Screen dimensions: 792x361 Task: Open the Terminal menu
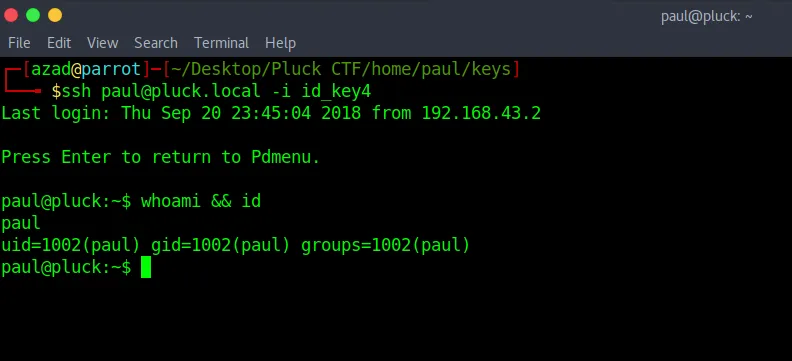click(221, 43)
